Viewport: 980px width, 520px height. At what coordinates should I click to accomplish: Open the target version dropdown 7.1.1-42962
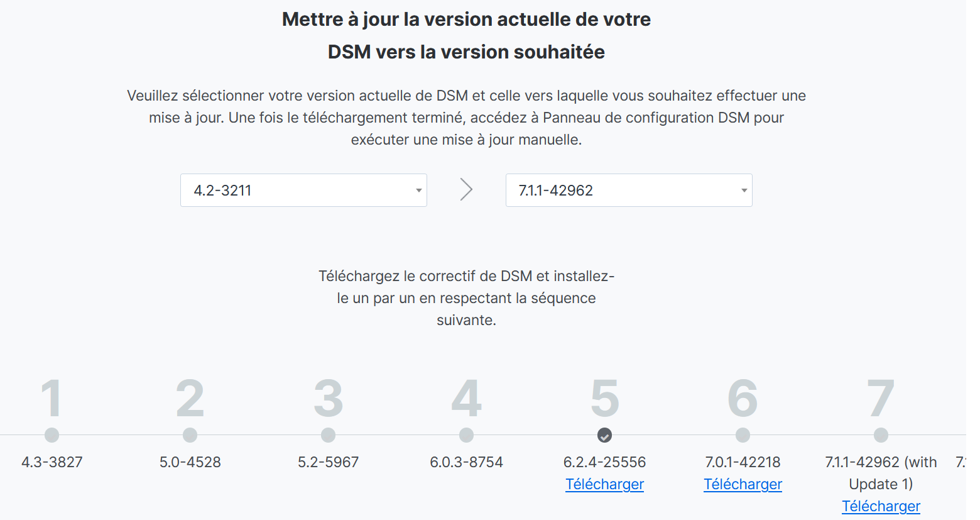point(629,190)
